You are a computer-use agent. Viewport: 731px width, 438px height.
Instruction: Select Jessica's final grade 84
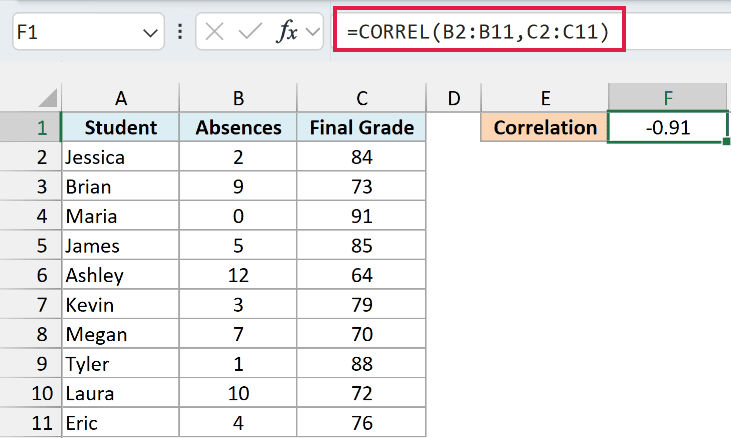(x=362, y=157)
